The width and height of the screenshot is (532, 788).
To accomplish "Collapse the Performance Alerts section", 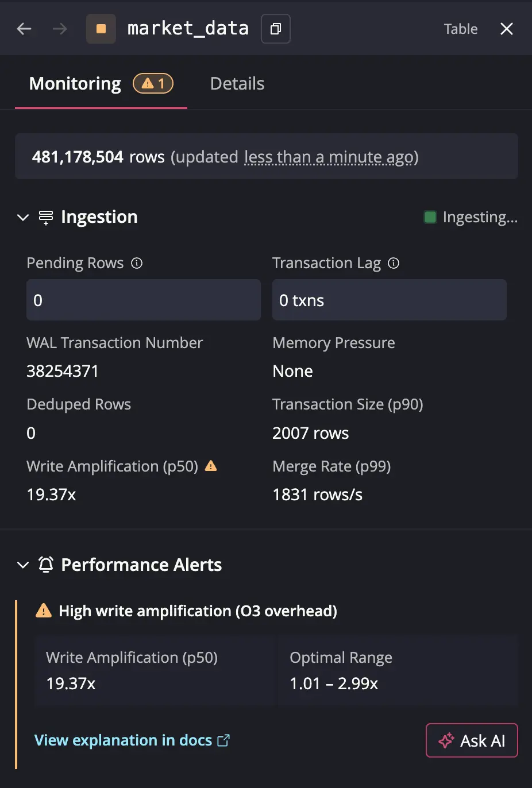I will [23, 565].
